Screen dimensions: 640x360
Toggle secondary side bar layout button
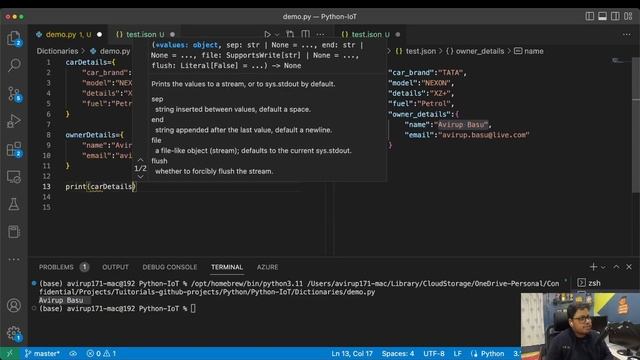pyautogui.click(x=615, y=16)
